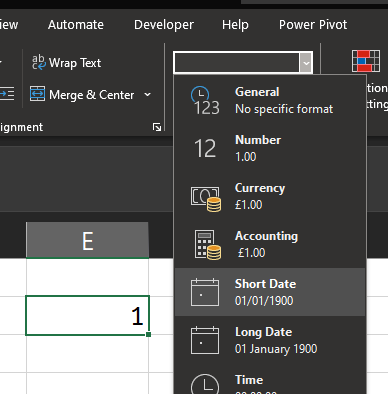Click the '01 January 1900' sample text

coord(276,349)
